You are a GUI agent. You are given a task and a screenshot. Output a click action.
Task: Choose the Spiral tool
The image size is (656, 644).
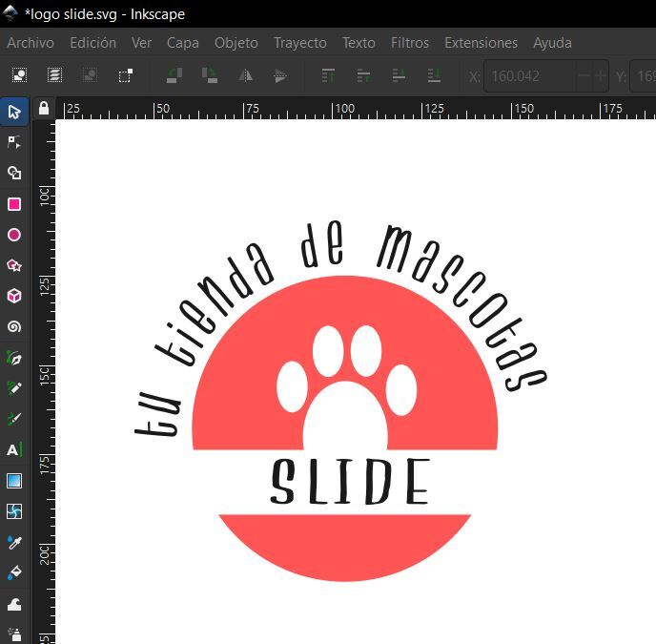click(14, 326)
